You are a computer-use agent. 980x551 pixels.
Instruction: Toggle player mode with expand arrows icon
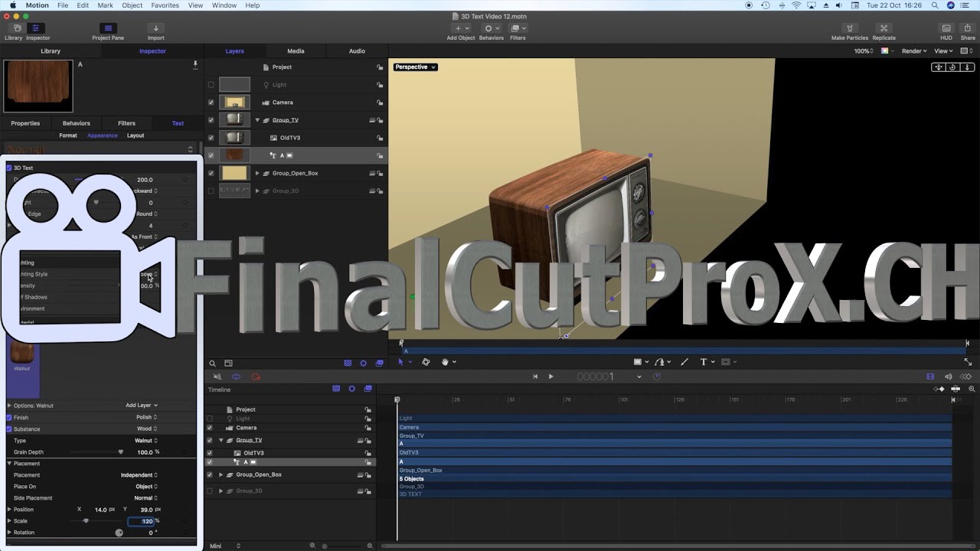point(968,362)
